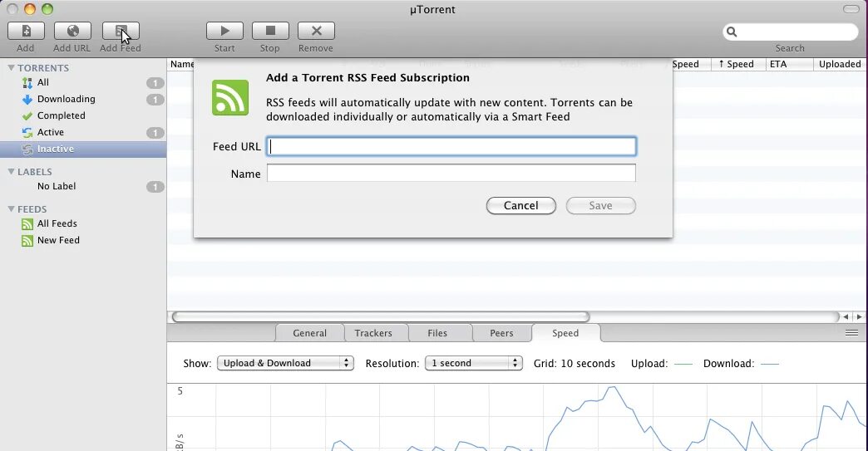Click the green RSS icon in dialog

230,98
